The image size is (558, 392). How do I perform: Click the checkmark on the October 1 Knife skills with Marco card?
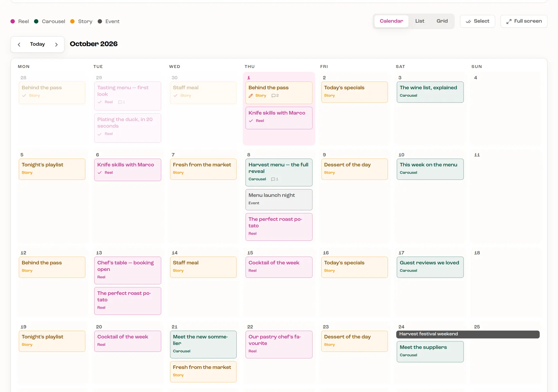coord(251,121)
